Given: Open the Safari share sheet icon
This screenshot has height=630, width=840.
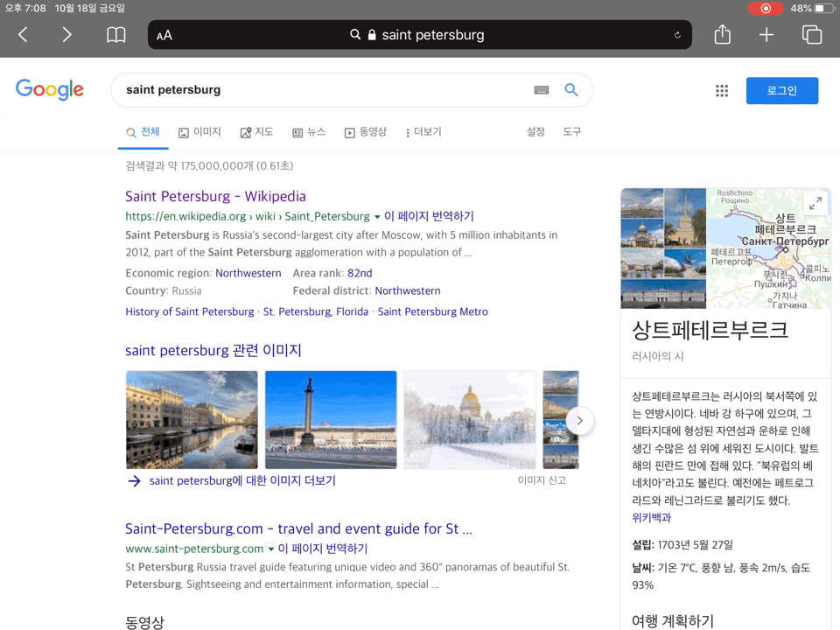Looking at the screenshot, I should [x=722, y=34].
